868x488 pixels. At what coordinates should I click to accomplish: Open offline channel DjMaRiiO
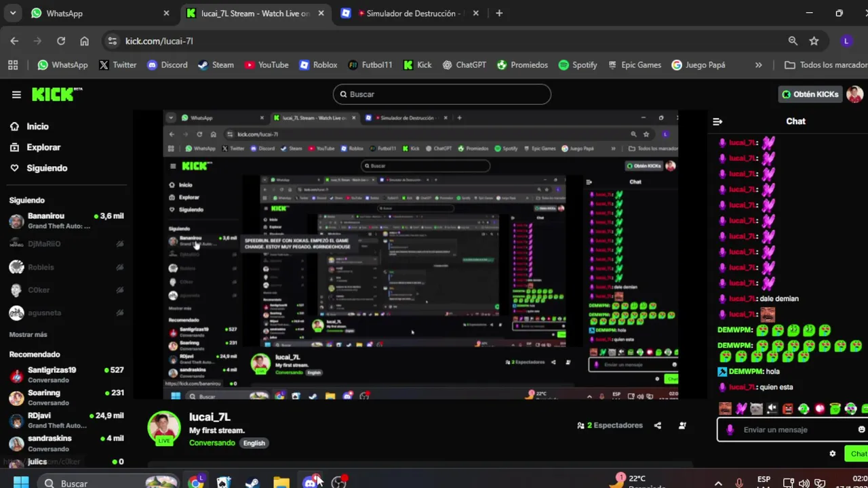pyautogui.click(x=66, y=244)
